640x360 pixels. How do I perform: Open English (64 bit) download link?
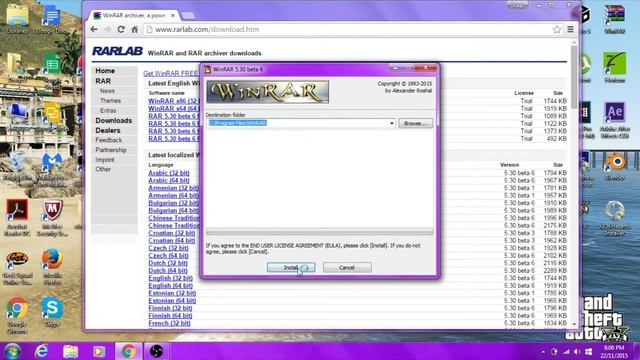tap(170, 286)
